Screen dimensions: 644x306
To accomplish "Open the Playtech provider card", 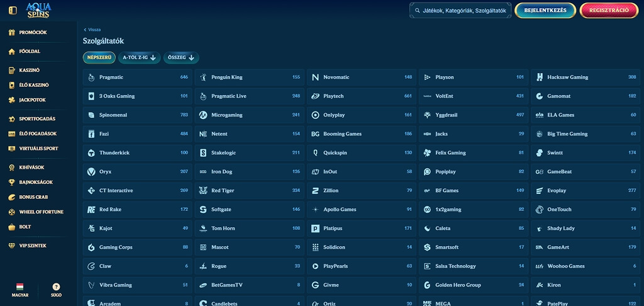I will pos(362,96).
